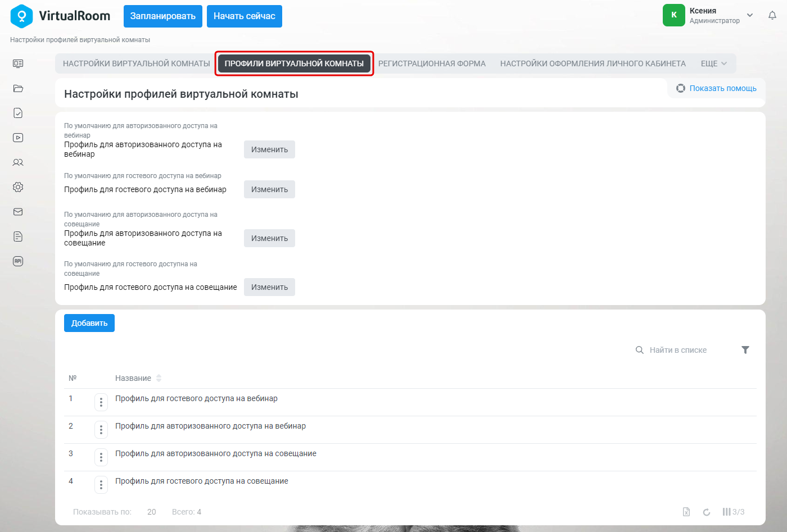The height and width of the screenshot is (532, 787).
Task: Change default guest meeting access profile
Action: (x=269, y=287)
